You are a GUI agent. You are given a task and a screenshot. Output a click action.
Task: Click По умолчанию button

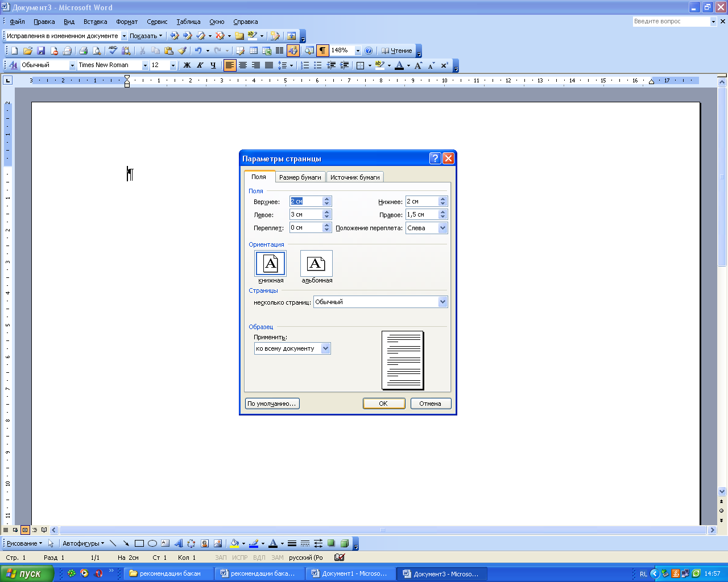point(272,404)
